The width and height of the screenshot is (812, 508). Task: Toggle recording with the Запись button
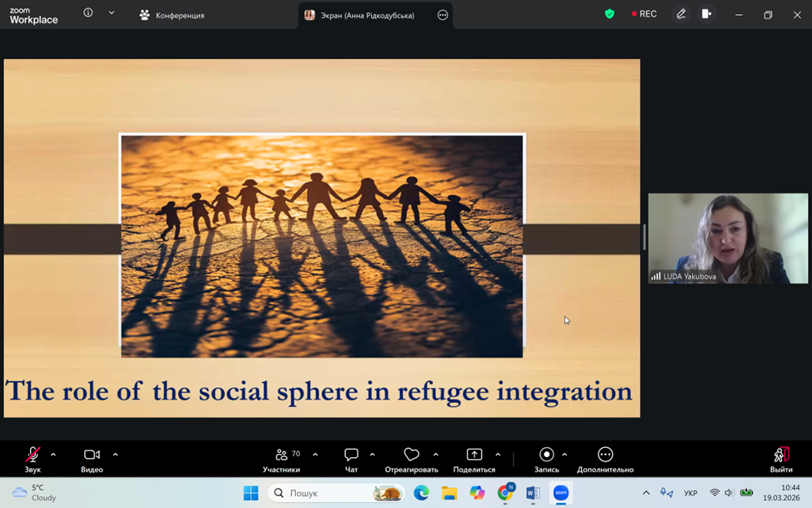[546, 455]
